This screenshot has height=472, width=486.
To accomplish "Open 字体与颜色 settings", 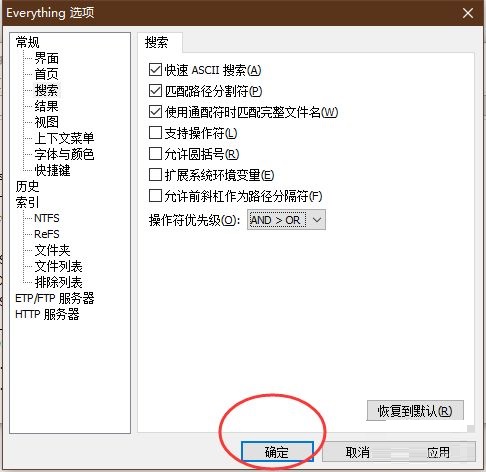I will pos(64,154).
